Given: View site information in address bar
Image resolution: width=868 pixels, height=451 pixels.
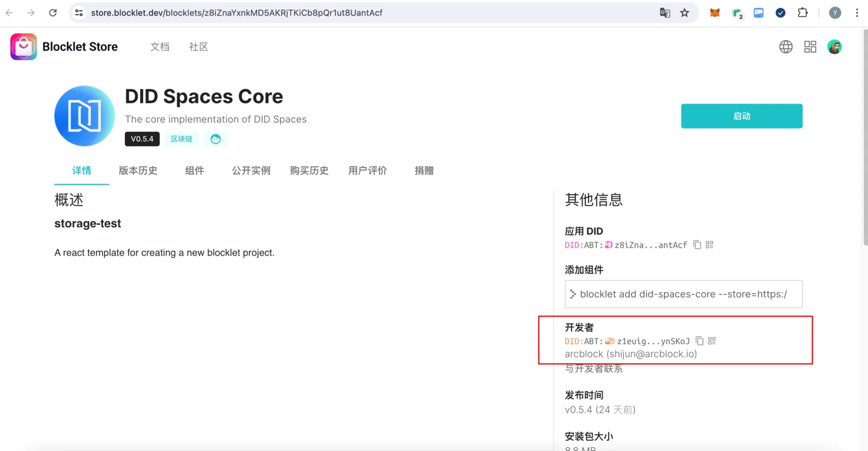Looking at the screenshot, I should 79,12.
